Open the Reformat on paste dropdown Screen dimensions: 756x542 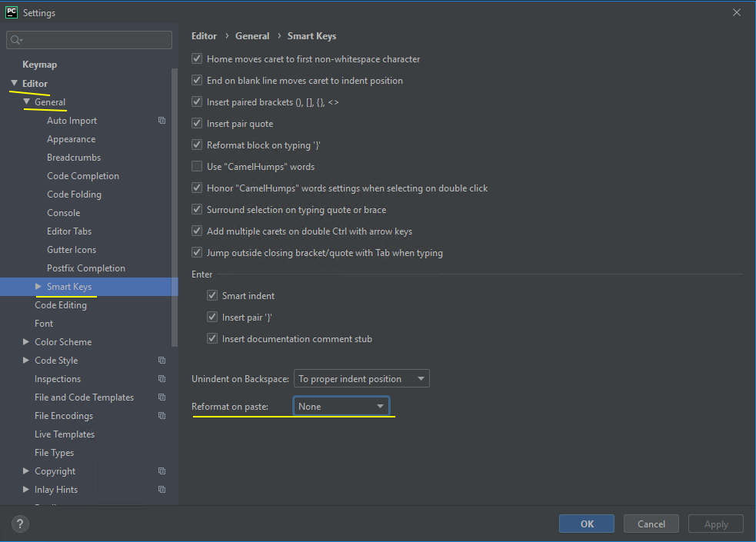[341, 407]
